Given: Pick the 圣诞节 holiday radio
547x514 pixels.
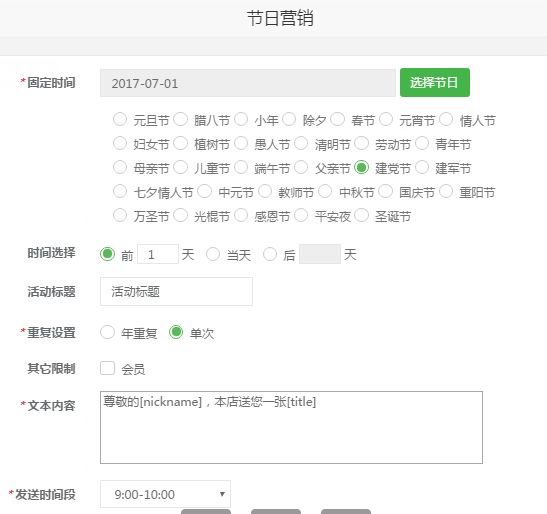Looking at the screenshot, I should [x=361, y=215].
